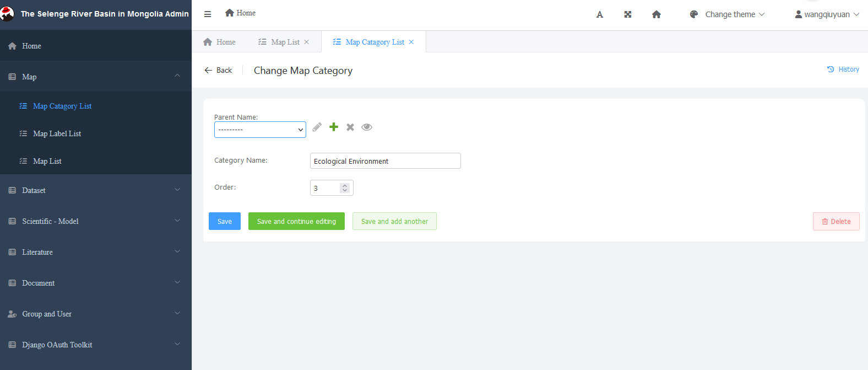Click the blue Save button
Image resolution: width=868 pixels, height=370 pixels.
tap(225, 221)
